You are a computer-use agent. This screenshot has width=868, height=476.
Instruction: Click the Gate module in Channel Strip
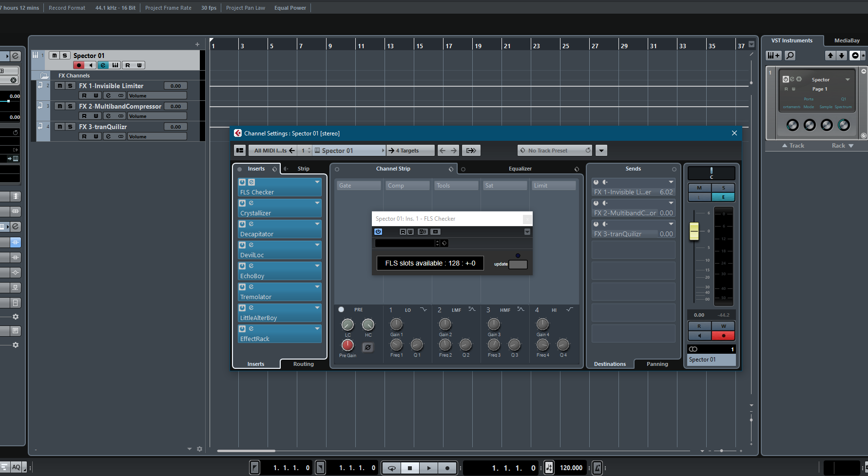click(x=359, y=186)
